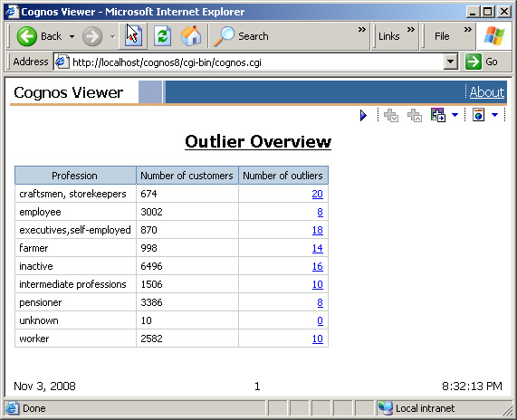
Task: Maximize the Cognos Viewer browser window
Action: 488,12
